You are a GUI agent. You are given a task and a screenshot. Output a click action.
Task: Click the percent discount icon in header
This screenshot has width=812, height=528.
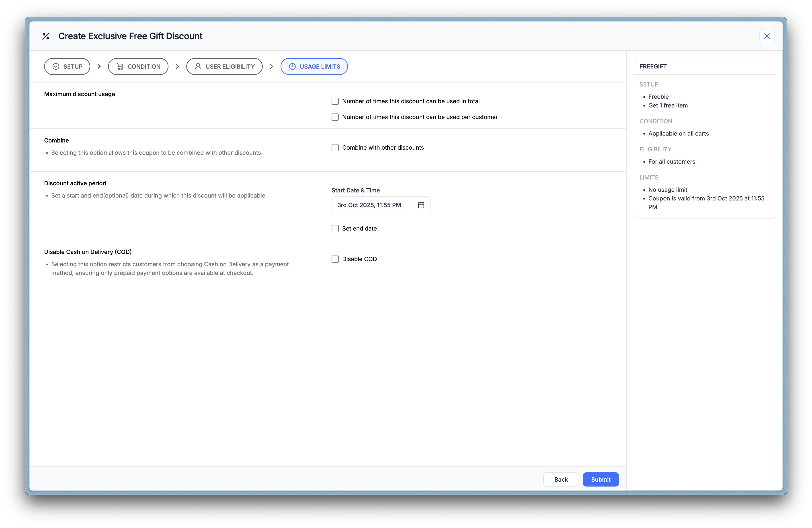(46, 36)
